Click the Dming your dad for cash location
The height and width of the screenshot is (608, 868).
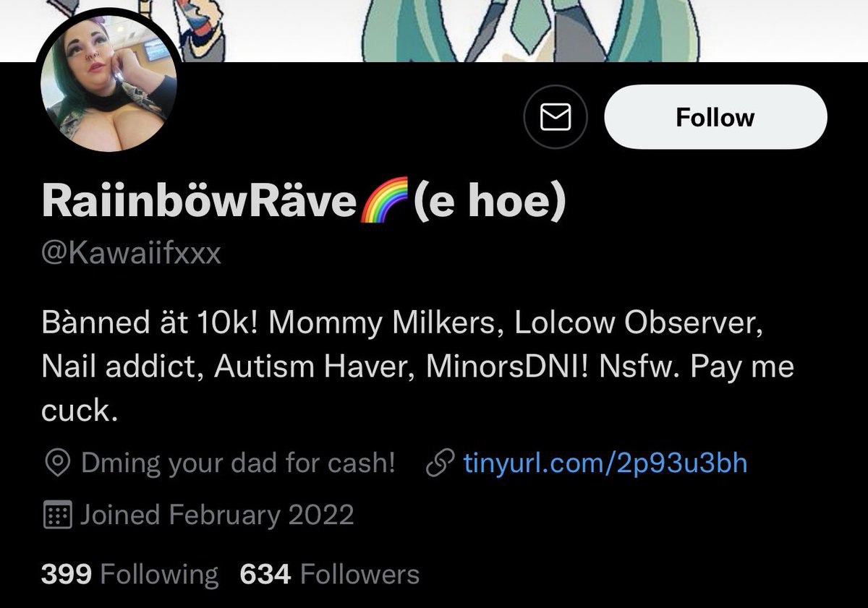pos(238,463)
